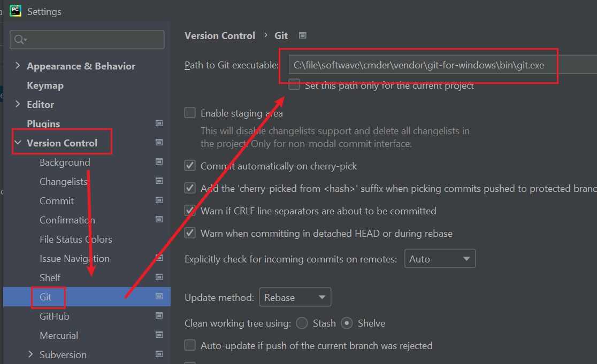Click the Version Control breadcrumb link

(x=220, y=35)
